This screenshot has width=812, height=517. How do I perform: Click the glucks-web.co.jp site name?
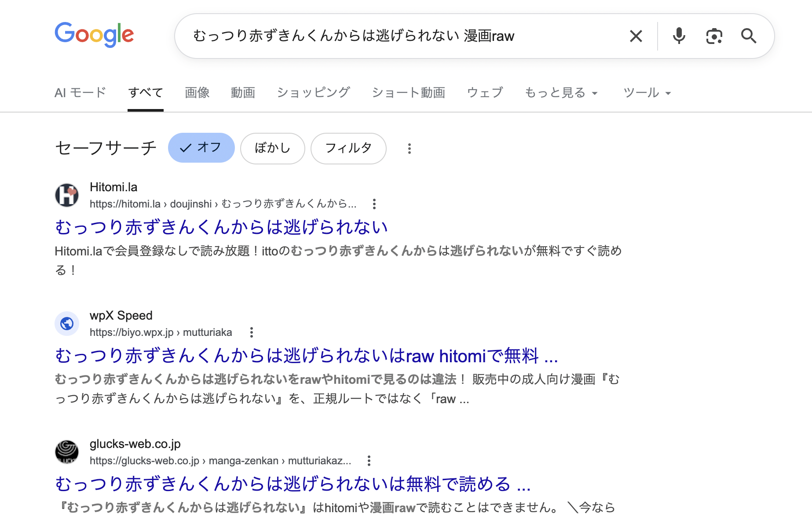135,444
